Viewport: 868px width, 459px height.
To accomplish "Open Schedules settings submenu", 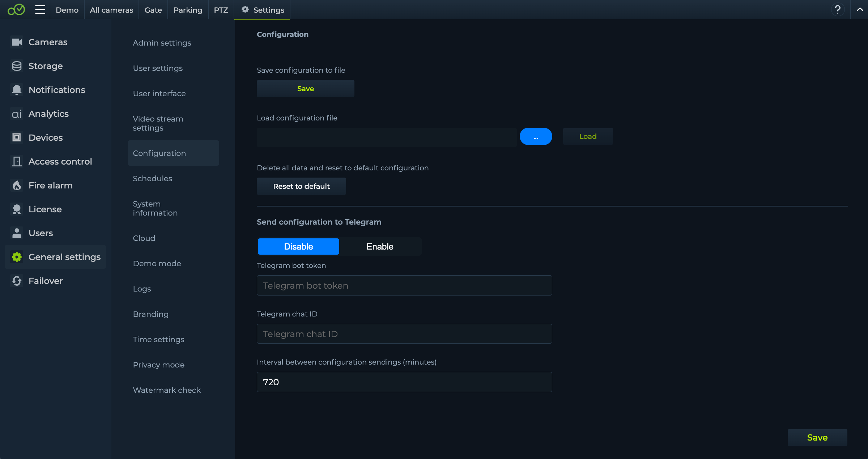I will coord(152,179).
